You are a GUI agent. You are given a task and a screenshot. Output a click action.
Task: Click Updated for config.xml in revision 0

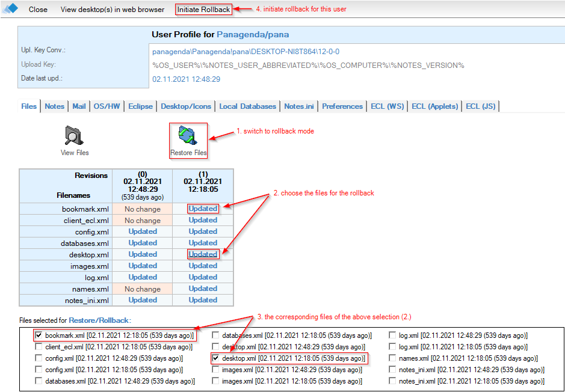(x=143, y=231)
